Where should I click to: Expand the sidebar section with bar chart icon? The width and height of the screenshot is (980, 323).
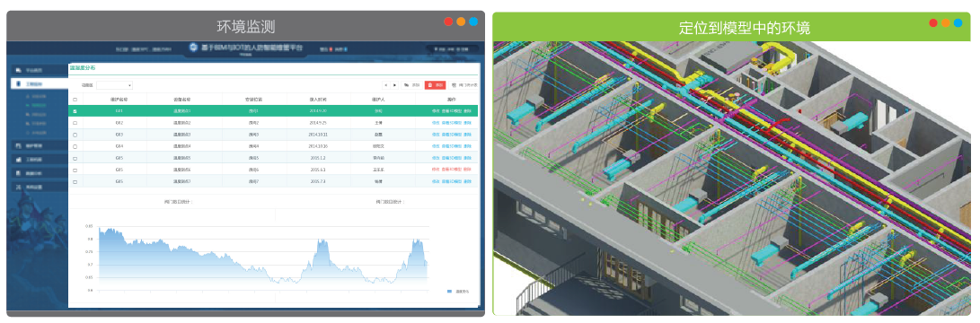[40, 160]
